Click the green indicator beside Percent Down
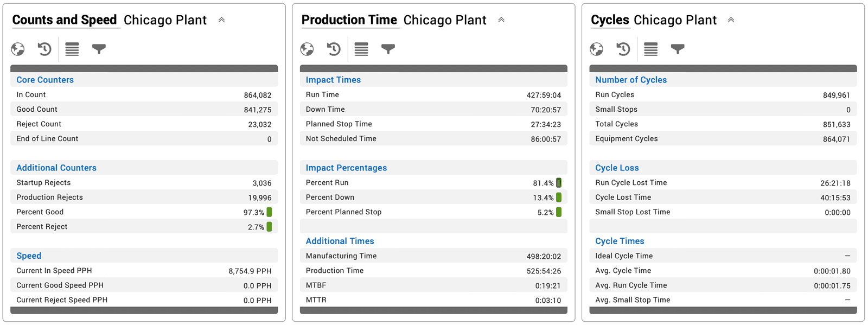Viewport: 868px width, 325px height. (559, 197)
